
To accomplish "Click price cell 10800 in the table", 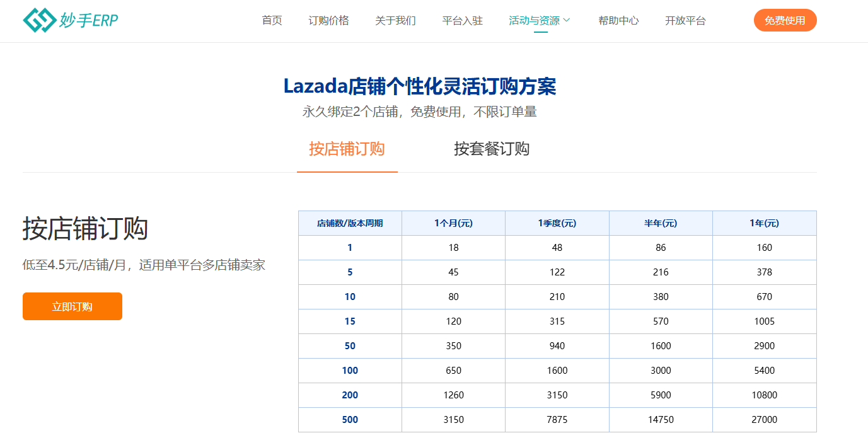I will [764, 395].
